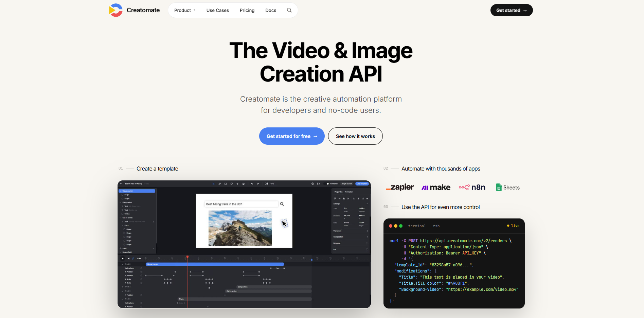Click the fit-to-screen zoom icon
The width and height of the screenshot is (644, 318).
(267, 184)
